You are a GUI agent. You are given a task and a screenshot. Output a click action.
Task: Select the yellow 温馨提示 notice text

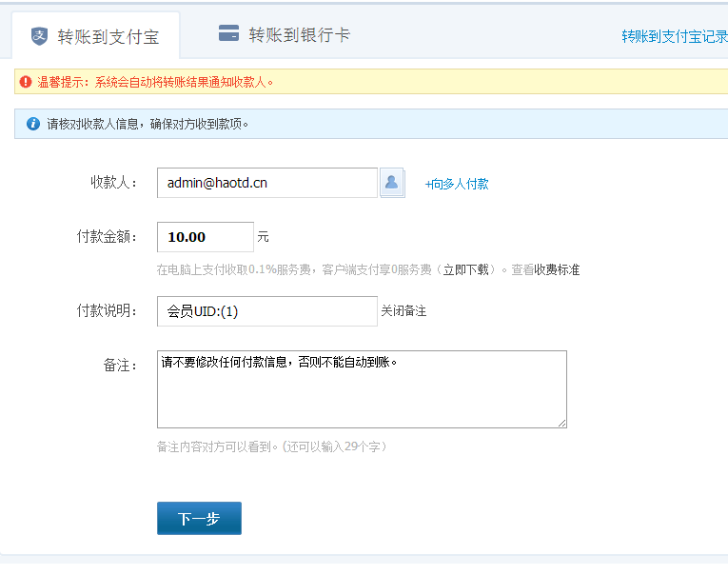click(155, 82)
